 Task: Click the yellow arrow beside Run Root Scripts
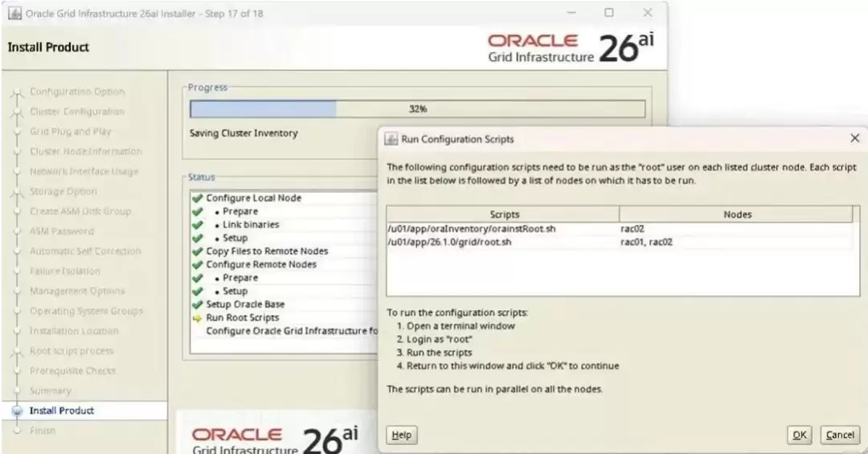197,318
